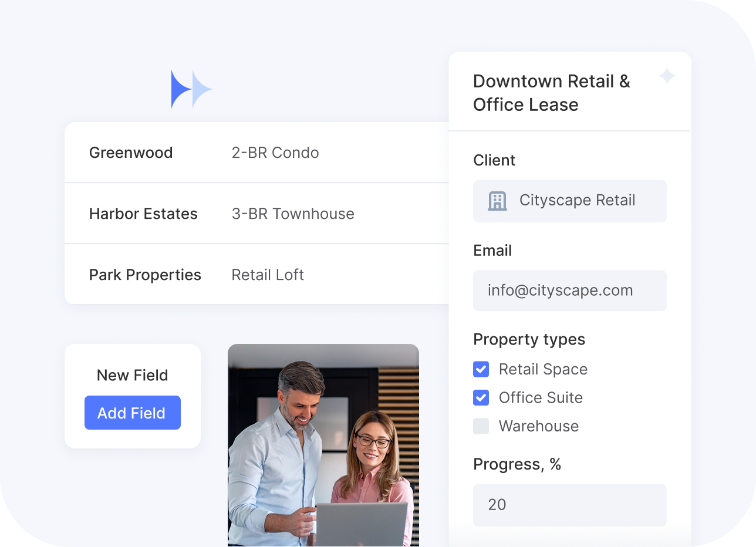This screenshot has width=756, height=547.
Task: Uncheck the Retail Space checkbox
Action: [x=481, y=369]
